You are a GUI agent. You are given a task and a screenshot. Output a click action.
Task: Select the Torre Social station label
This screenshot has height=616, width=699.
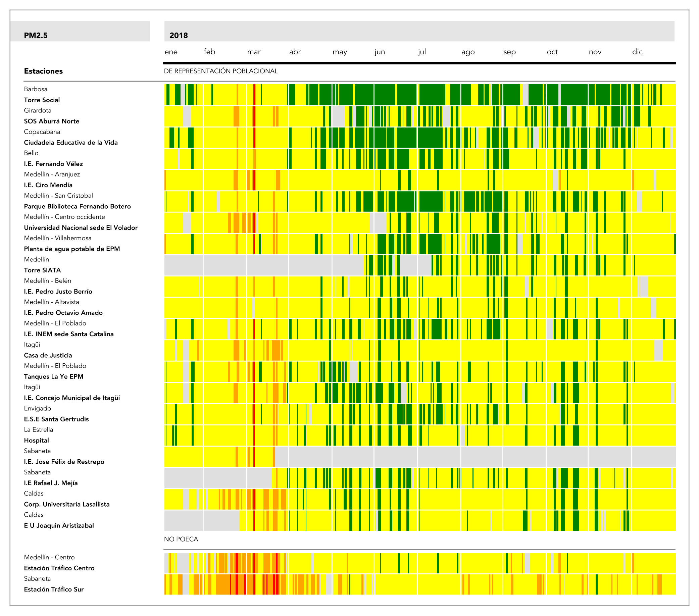(x=42, y=100)
